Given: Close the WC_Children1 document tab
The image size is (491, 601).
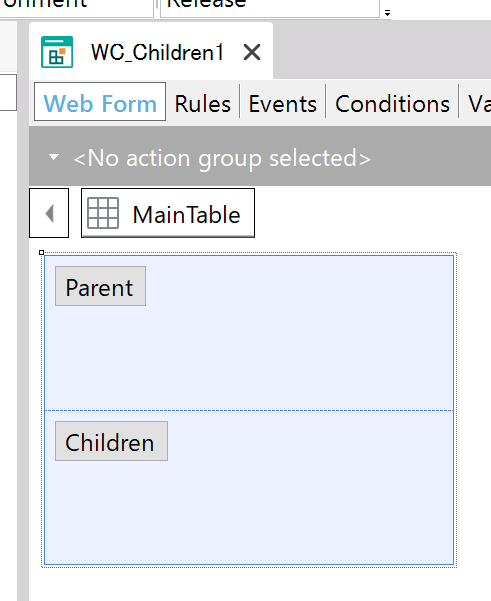Looking at the screenshot, I should pyautogui.click(x=252, y=52).
